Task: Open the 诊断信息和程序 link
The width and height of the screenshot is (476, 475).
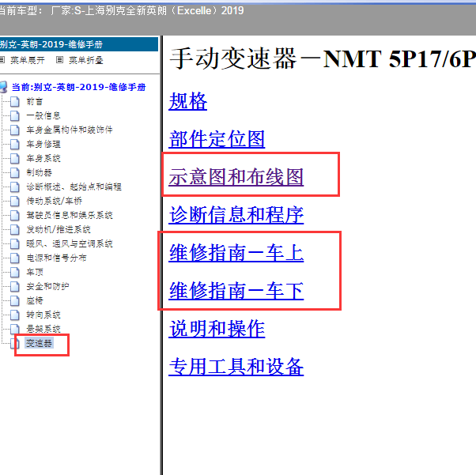Action: (x=236, y=215)
